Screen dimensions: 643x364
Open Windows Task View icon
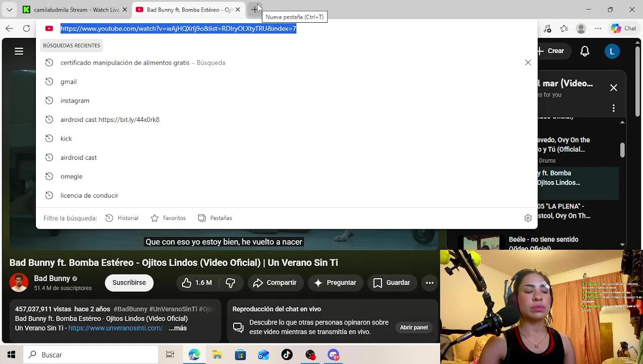click(x=170, y=355)
